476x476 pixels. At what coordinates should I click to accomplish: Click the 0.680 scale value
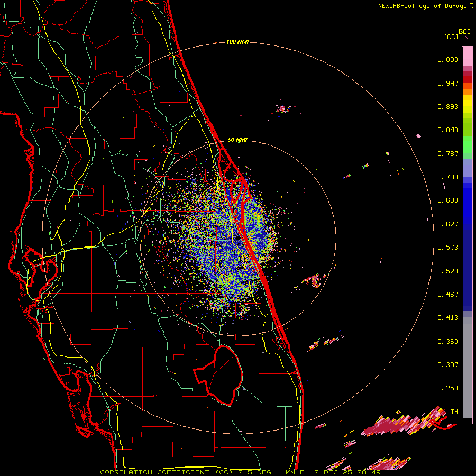click(448, 200)
